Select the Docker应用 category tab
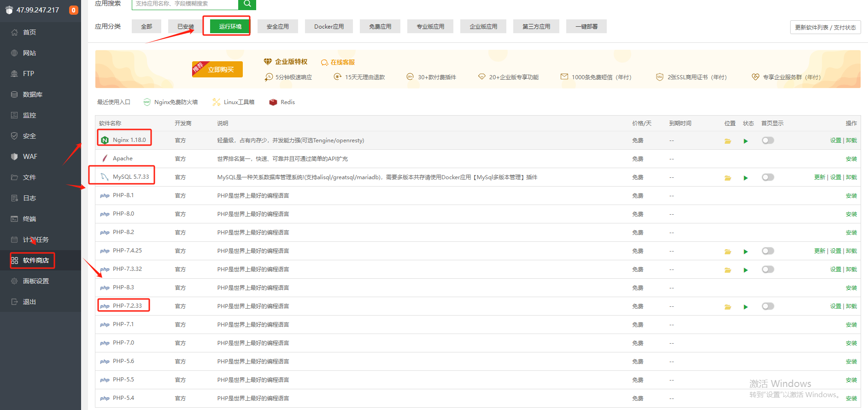Screen dimensions: 868x410 pyautogui.click(x=329, y=27)
